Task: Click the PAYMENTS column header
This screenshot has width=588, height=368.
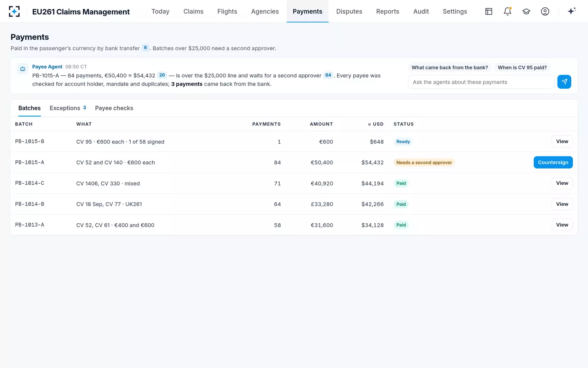Action: (267, 124)
